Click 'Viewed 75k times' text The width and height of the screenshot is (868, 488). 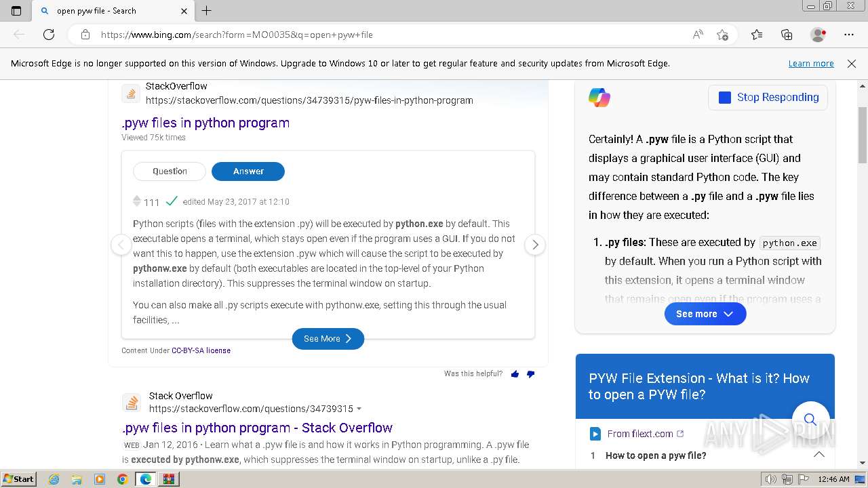click(x=153, y=138)
